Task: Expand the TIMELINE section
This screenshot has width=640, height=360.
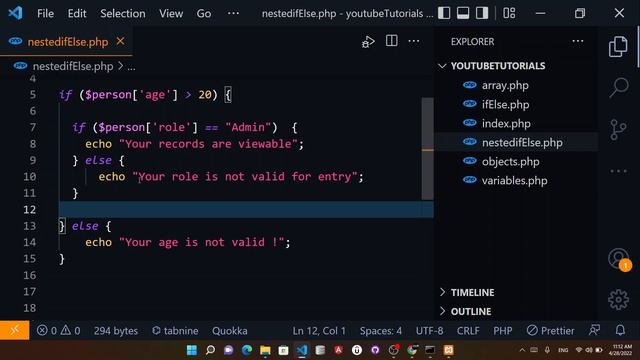Action: tap(472, 292)
